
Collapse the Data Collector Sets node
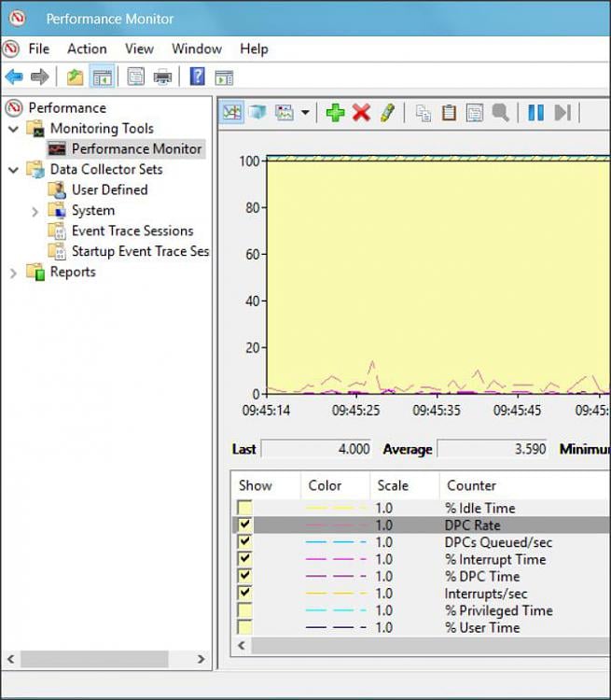tap(14, 170)
